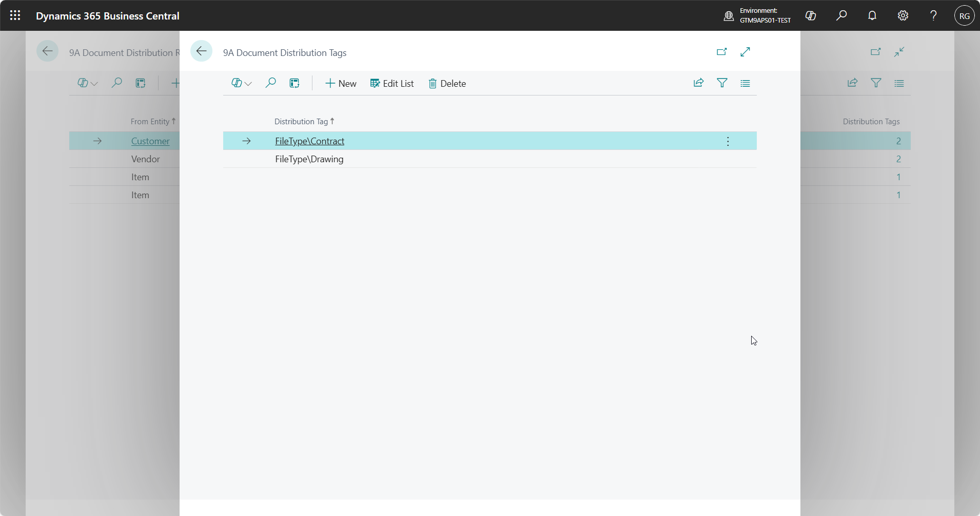Open the notifications bell
This screenshot has width=980, height=516.
(872, 15)
